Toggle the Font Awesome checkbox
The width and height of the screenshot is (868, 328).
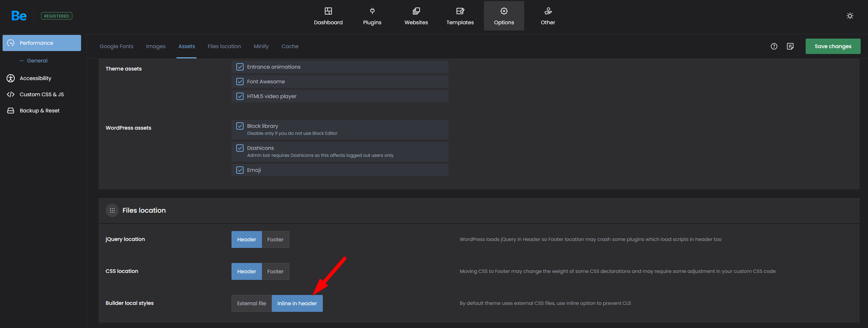click(x=240, y=82)
